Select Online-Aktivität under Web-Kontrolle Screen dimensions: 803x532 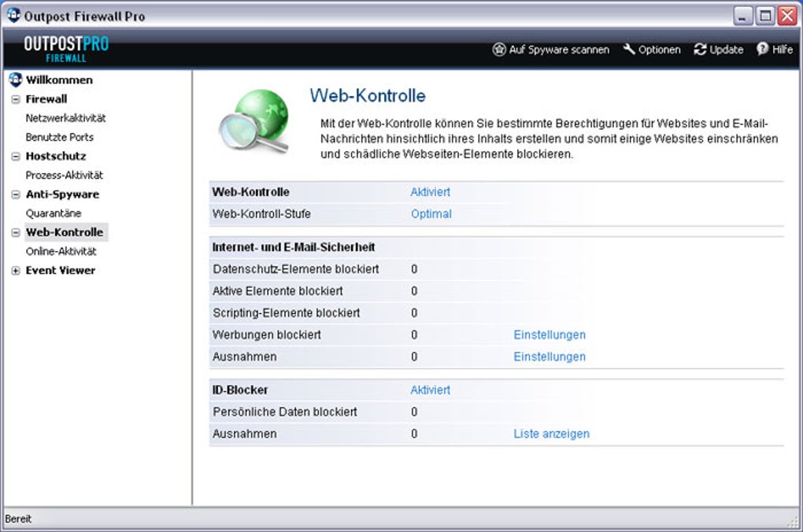(x=61, y=252)
